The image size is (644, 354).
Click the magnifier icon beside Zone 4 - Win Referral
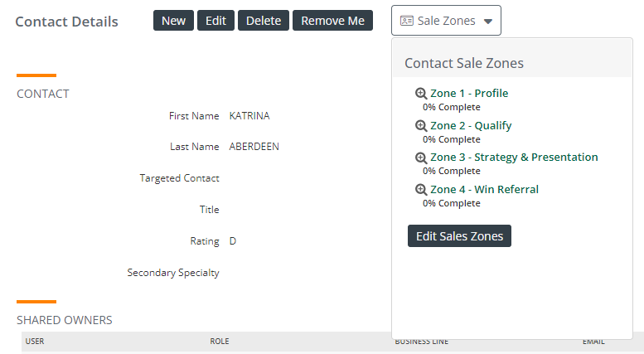coord(421,190)
